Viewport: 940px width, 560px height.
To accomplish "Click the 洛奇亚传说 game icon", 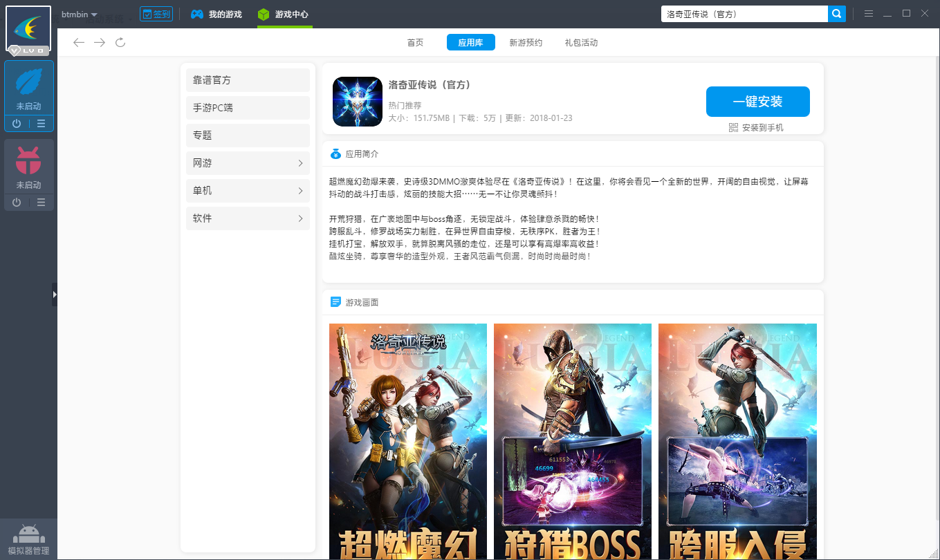I will 358,102.
